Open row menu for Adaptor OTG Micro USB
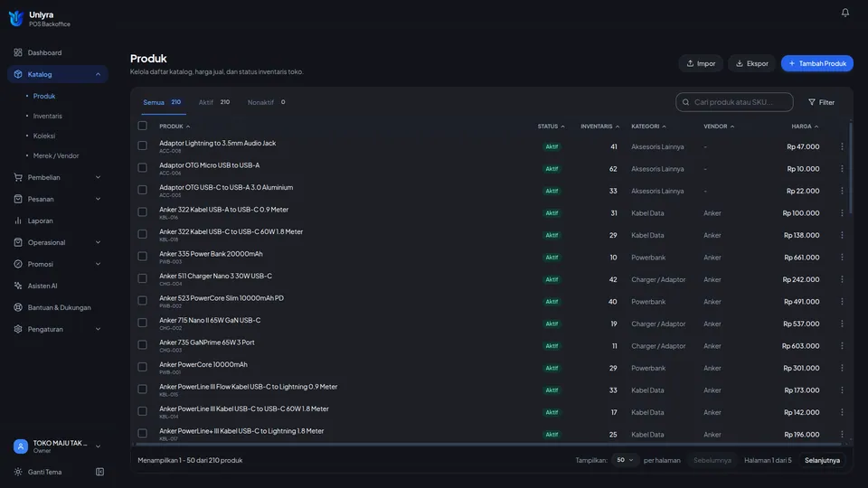 [842, 169]
